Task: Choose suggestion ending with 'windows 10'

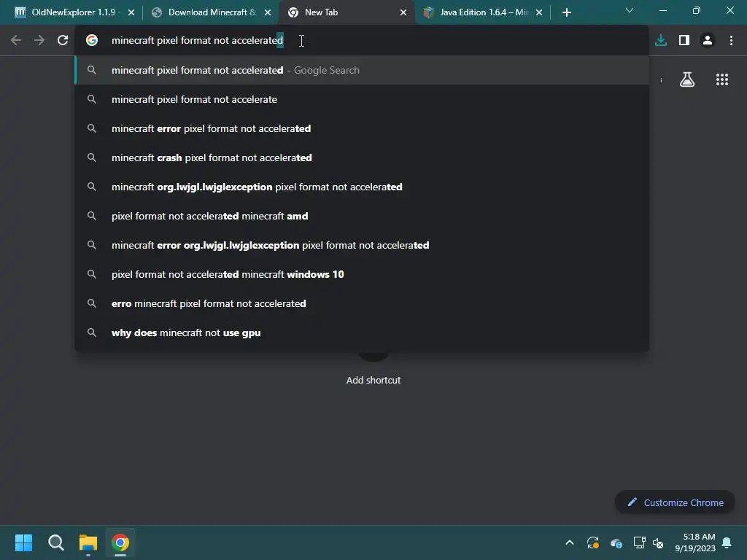Action: (362, 274)
